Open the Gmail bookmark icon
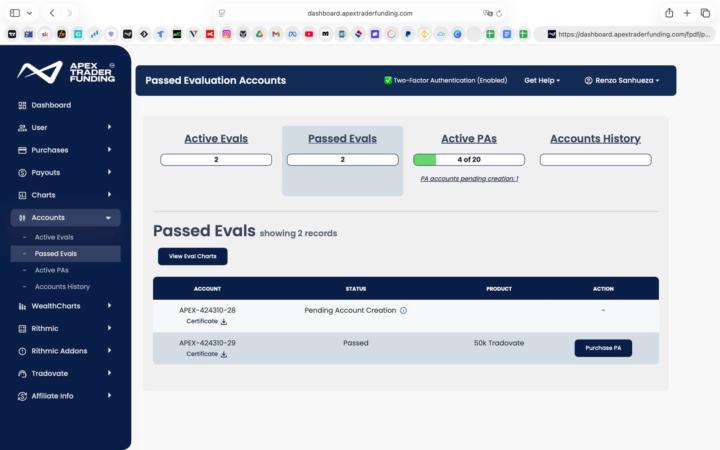720x450 pixels. click(x=276, y=34)
